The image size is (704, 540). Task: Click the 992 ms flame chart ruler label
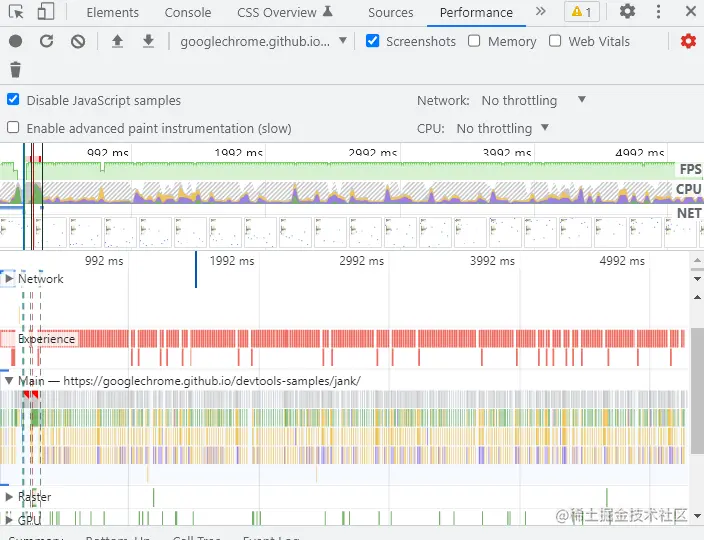104,261
